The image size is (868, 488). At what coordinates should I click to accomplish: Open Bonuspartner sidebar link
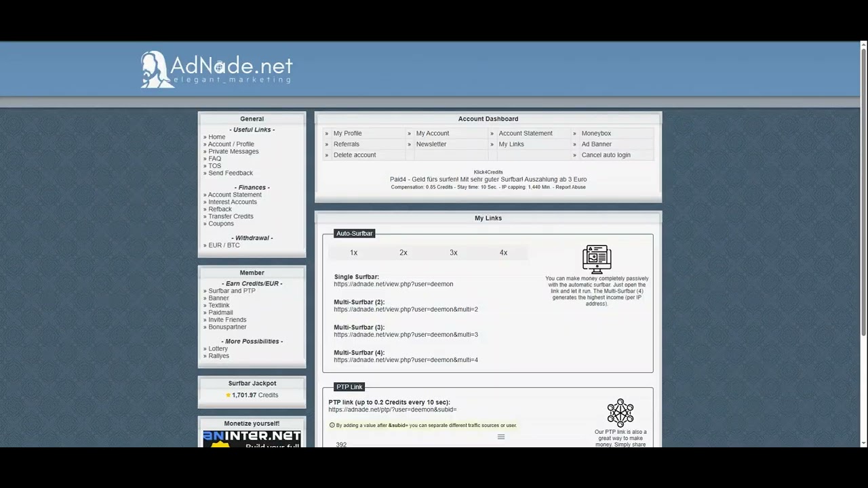point(227,327)
